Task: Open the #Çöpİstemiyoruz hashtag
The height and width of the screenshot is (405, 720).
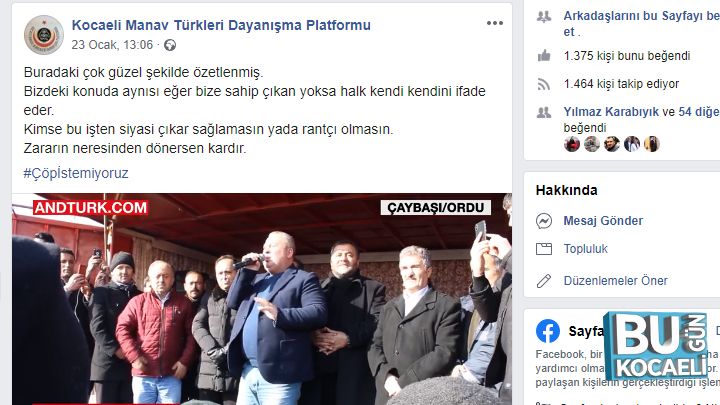Action: [76, 173]
